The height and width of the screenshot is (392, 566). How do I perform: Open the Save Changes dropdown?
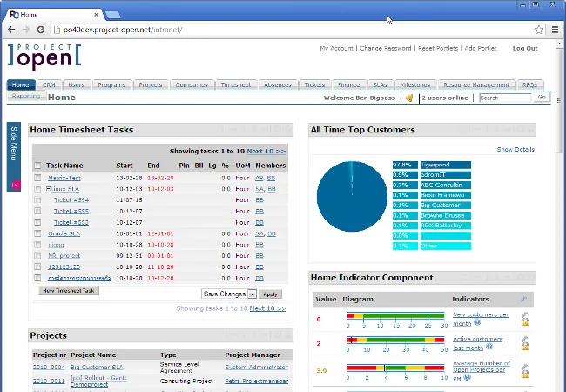[x=252, y=294]
